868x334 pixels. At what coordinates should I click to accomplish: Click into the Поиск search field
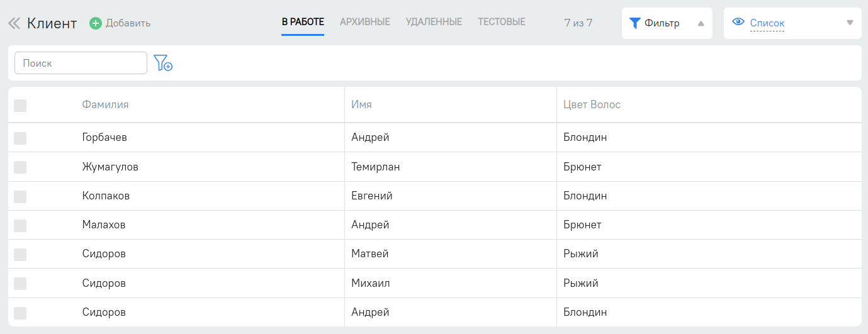[x=81, y=63]
